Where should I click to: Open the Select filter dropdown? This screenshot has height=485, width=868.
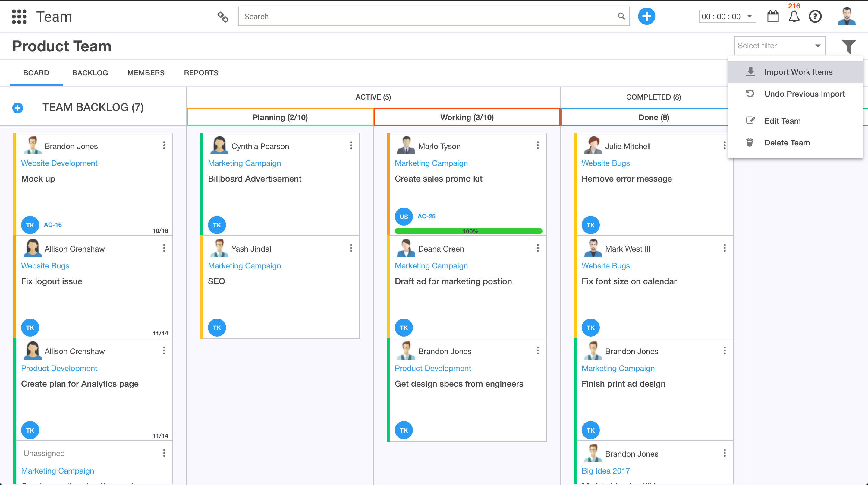[x=779, y=46]
